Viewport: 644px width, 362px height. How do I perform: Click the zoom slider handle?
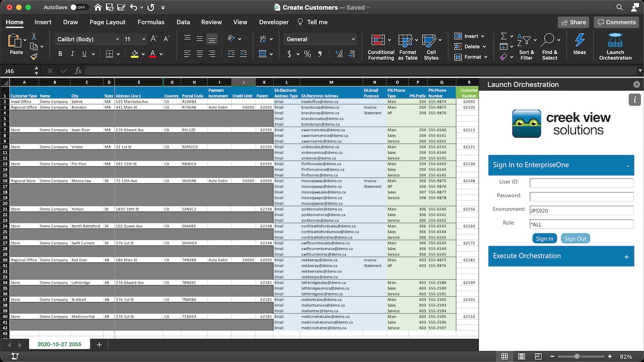[577, 356]
